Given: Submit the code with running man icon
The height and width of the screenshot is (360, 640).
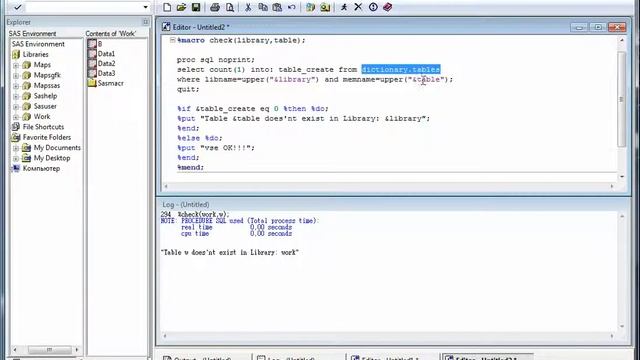Looking at the screenshot, I should (344, 7).
